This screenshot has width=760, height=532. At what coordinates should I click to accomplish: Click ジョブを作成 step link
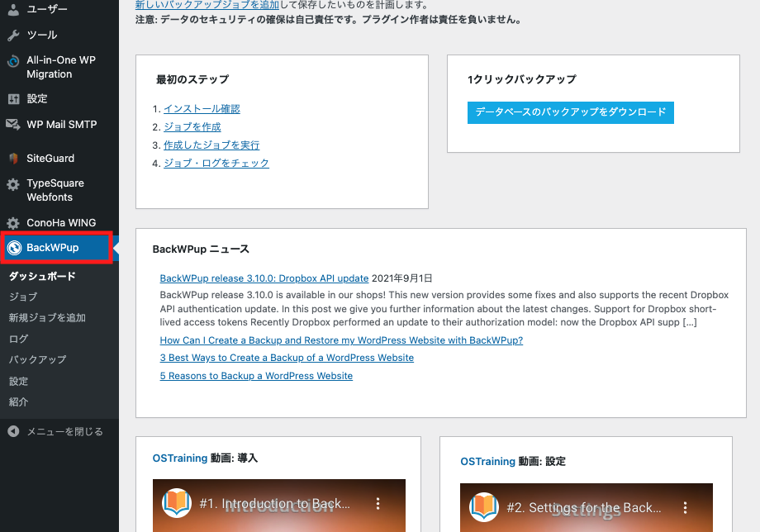[192, 127]
